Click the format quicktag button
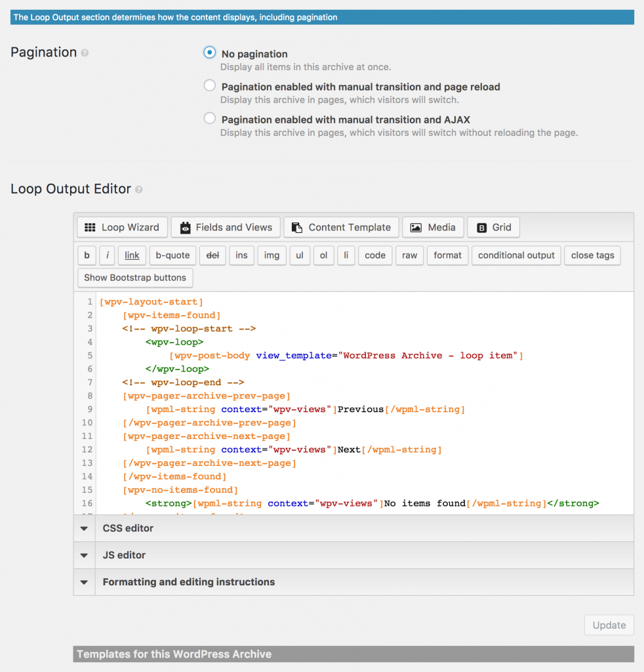The height and width of the screenshot is (672, 644). (x=448, y=255)
